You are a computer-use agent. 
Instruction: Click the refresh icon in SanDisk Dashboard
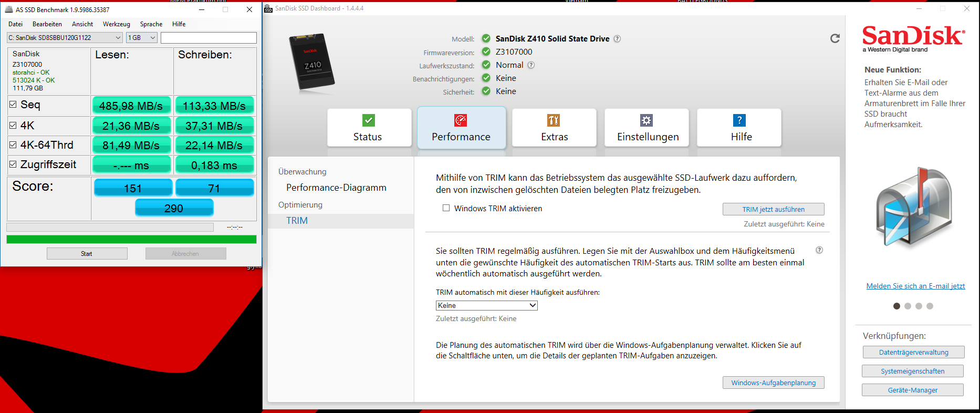835,38
